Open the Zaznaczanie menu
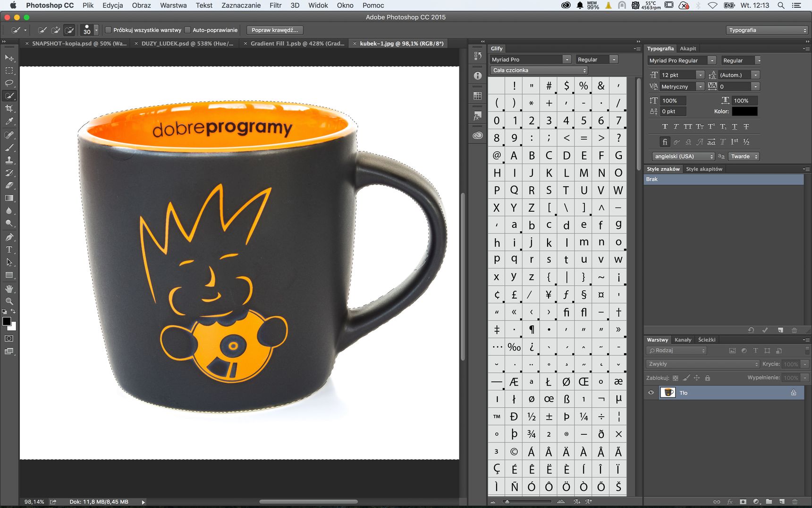The width and height of the screenshot is (812, 508). pos(241,5)
